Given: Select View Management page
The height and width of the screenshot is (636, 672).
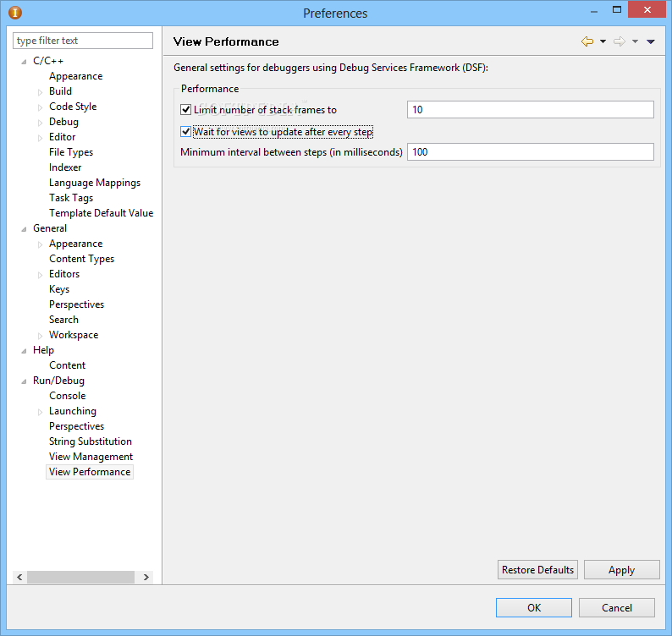Looking at the screenshot, I should pyautogui.click(x=91, y=457).
